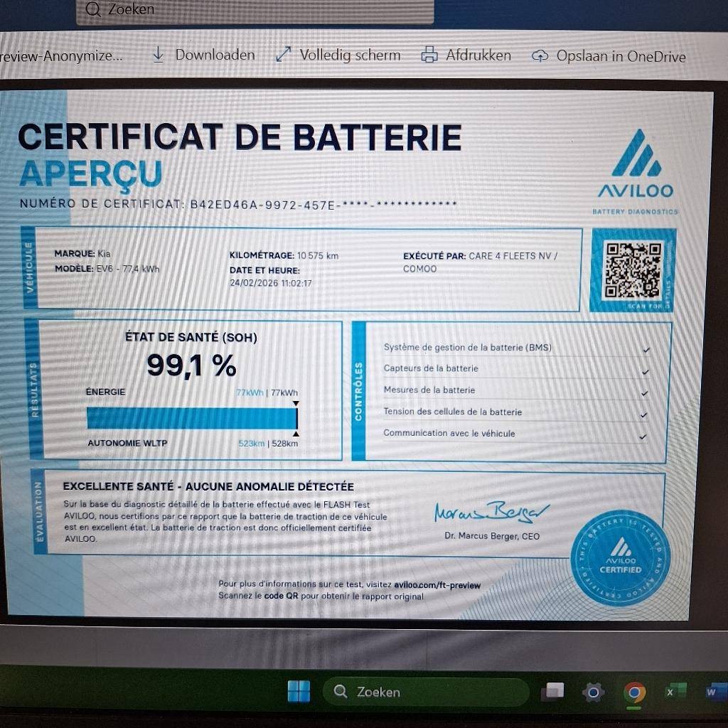Open Excel from the taskbar

[672, 692]
